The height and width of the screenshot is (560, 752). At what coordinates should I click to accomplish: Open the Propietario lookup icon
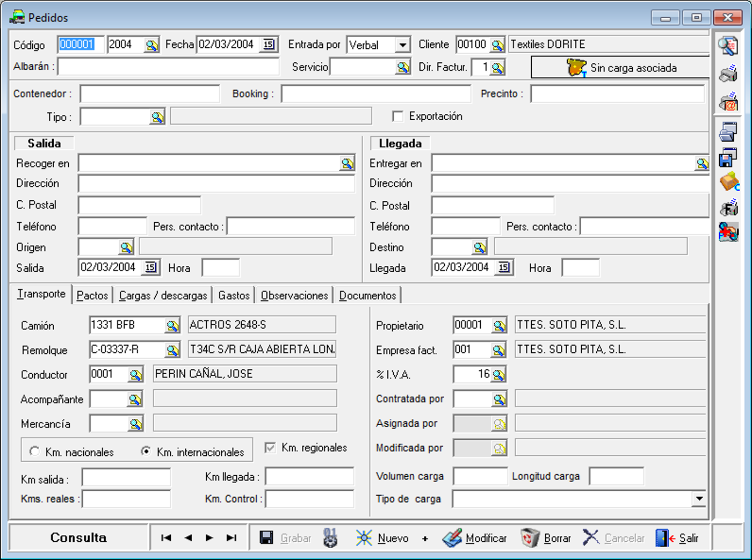click(x=499, y=325)
